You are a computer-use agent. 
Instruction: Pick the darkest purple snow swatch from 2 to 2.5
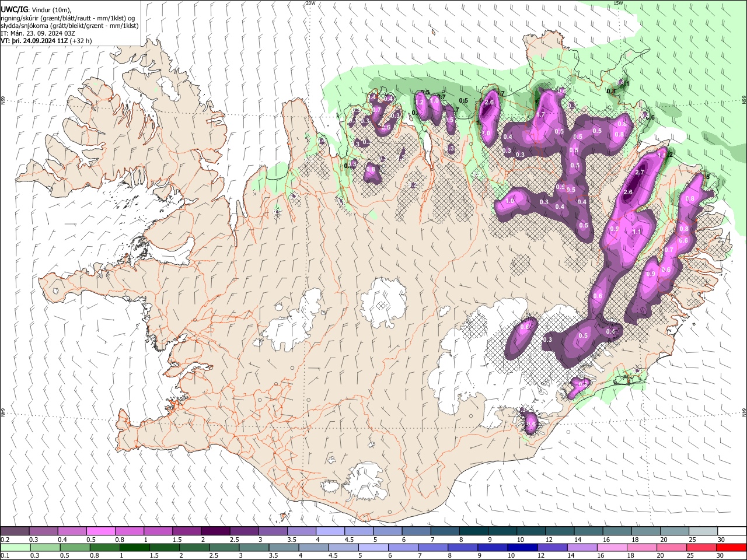click(215, 531)
